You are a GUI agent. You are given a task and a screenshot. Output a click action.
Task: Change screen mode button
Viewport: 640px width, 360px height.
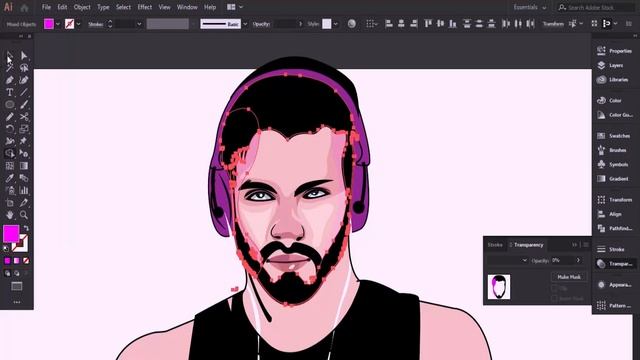point(17,287)
